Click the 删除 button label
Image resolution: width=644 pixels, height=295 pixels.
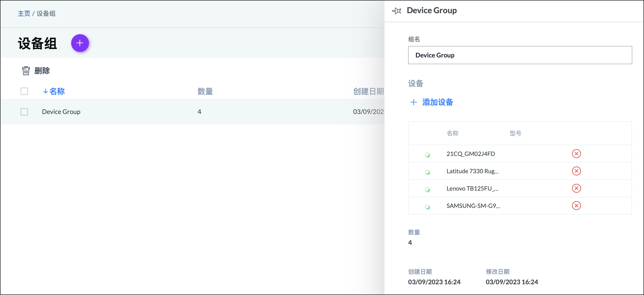tap(42, 71)
